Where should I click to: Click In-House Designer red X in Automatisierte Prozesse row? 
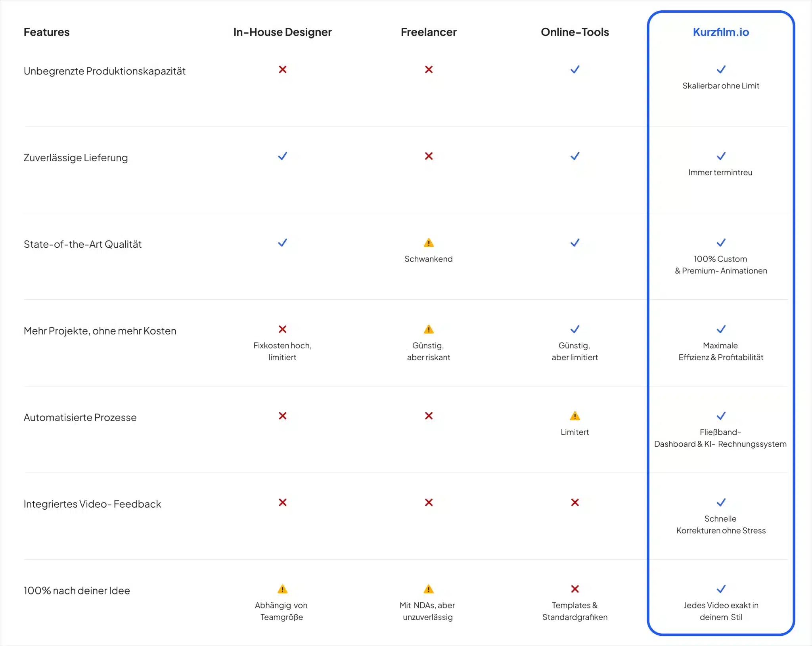click(283, 416)
